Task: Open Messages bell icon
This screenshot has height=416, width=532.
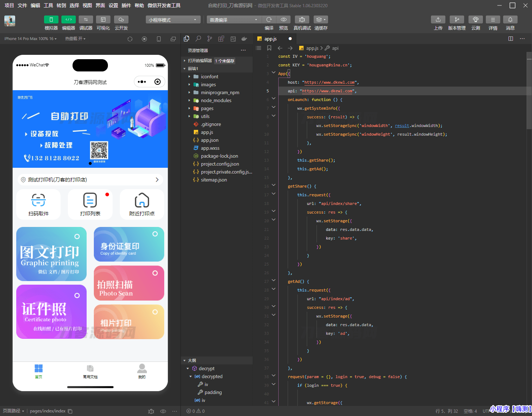Action: tap(510, 19)
